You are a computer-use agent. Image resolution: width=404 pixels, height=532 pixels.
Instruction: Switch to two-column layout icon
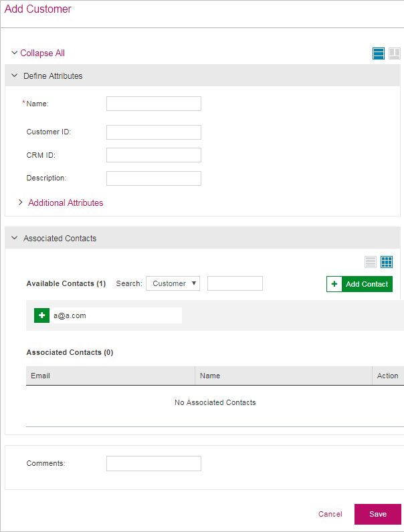395,53
